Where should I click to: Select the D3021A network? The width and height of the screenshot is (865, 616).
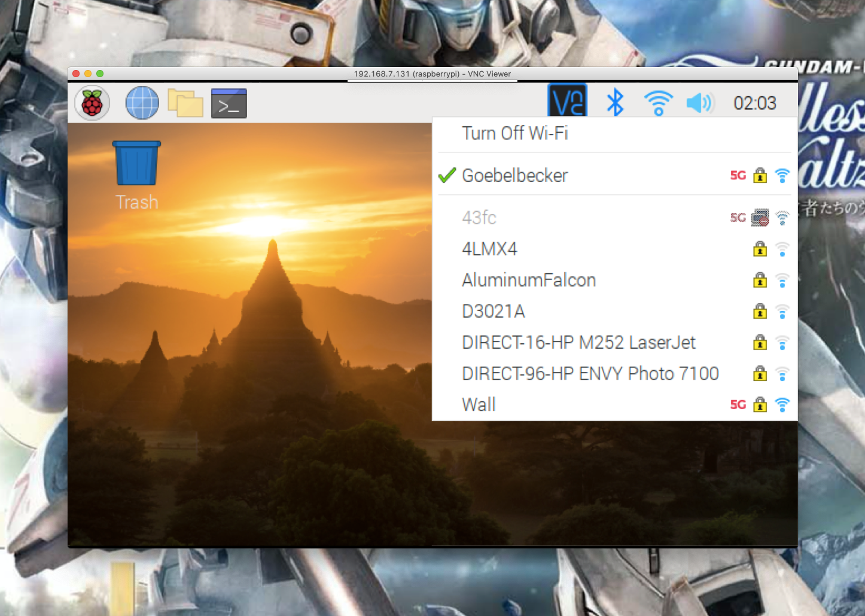pyautogui.click(x=615, y=311)
